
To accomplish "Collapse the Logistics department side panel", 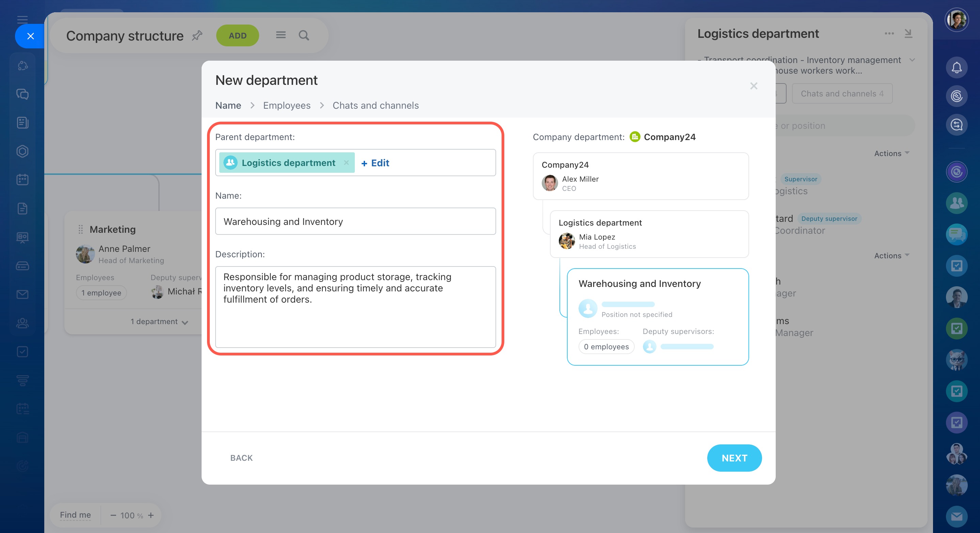I will point(908,33).
